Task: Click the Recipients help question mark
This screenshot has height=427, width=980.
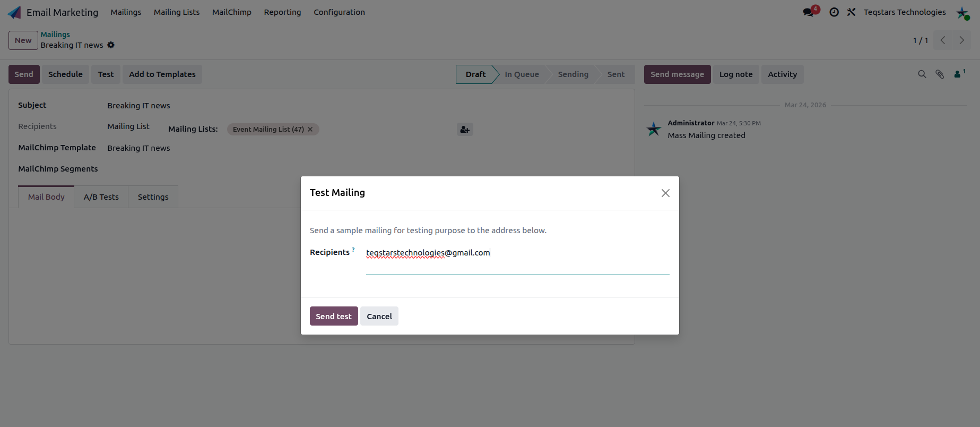Action: pos(353,249)
